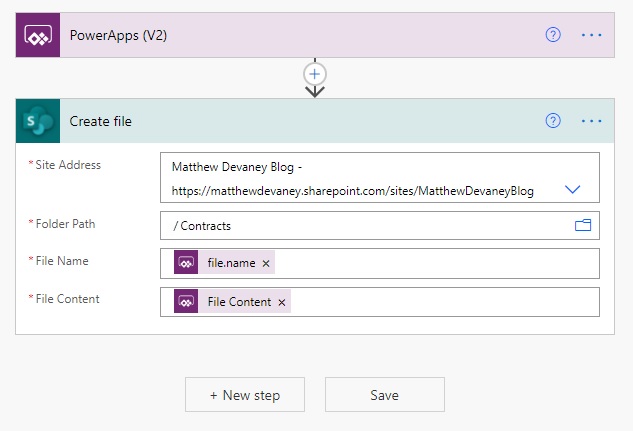
Task: Open help for PowerApps (V2) trigger
Action: (553, 35)
